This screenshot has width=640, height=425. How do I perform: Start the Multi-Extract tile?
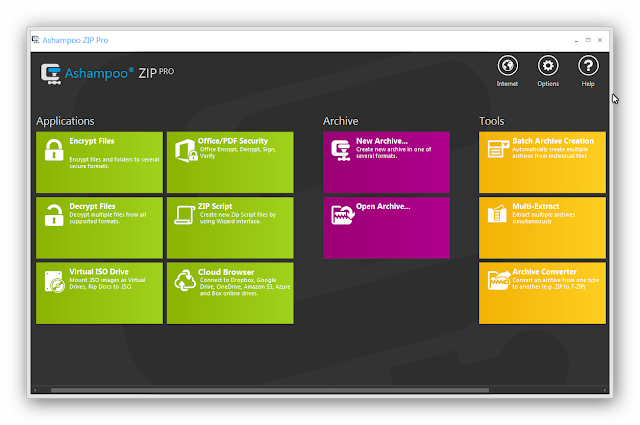point(542,228)
